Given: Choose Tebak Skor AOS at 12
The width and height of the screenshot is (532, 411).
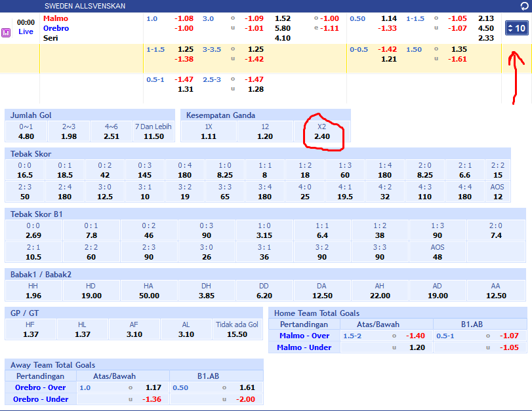Looking at the screenshot, I should coord(498,197).
